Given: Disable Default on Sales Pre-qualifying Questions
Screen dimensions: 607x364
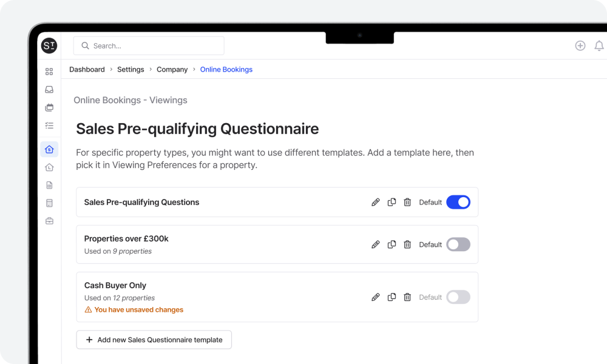Looking at the screenshot, I should point(458,201).
